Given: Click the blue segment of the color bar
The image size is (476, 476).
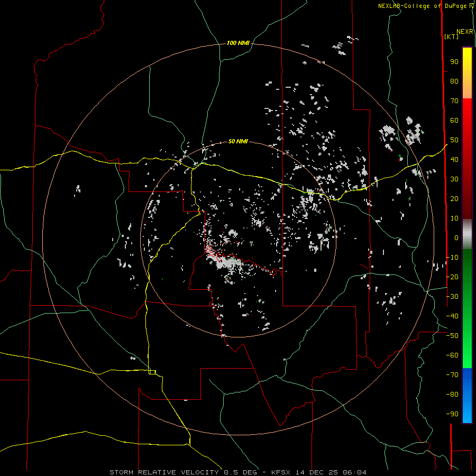Looking at the screenshot, I should [x=467, y=396].
